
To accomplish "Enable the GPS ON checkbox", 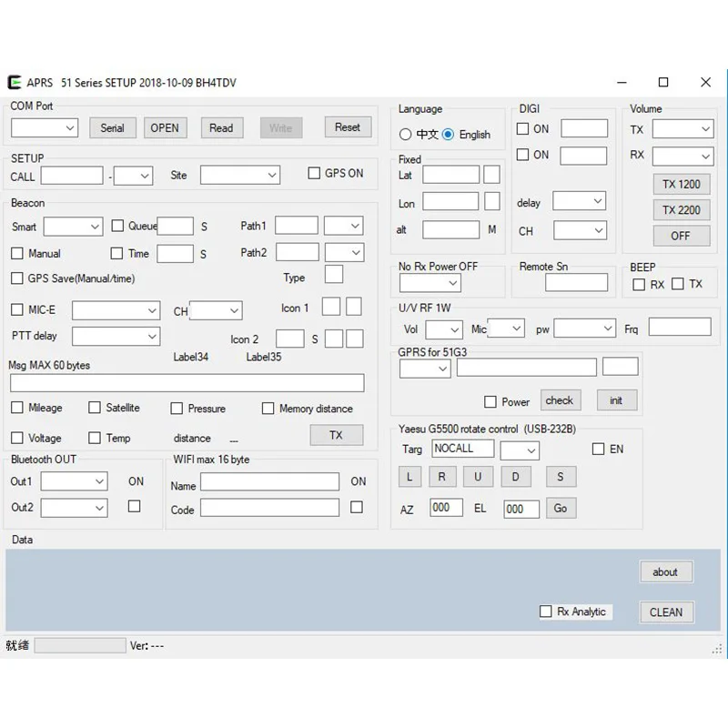I will click(314, 173).
